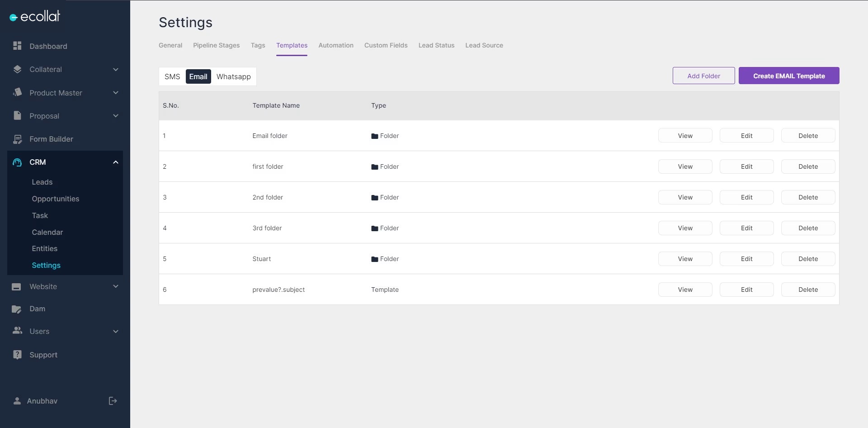The height and width of the screenshot is (428, 868).
Task: Collapse the CRM menu chevron
Action: (116, 162)
